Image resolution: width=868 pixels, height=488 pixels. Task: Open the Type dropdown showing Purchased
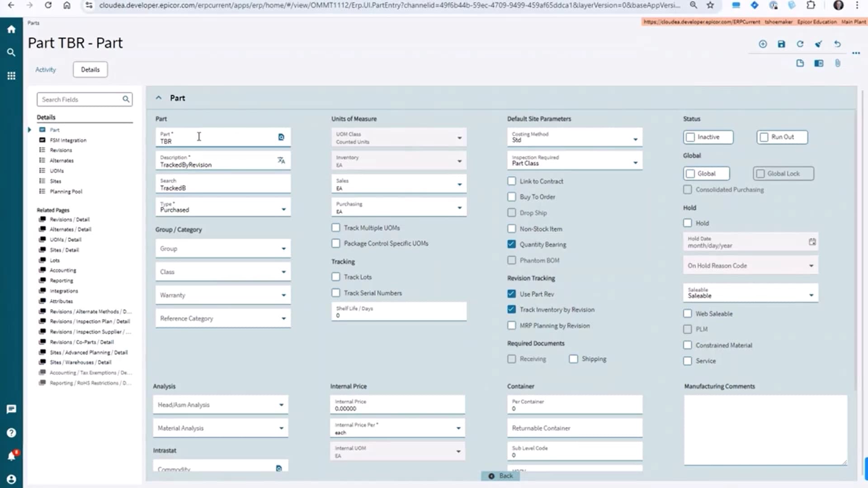pos(283,209)
